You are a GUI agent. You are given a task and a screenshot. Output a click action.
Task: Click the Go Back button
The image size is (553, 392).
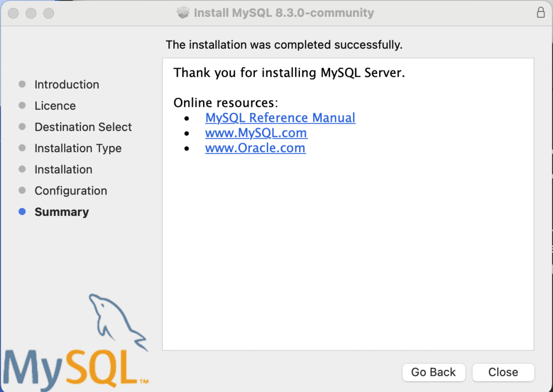434,372
